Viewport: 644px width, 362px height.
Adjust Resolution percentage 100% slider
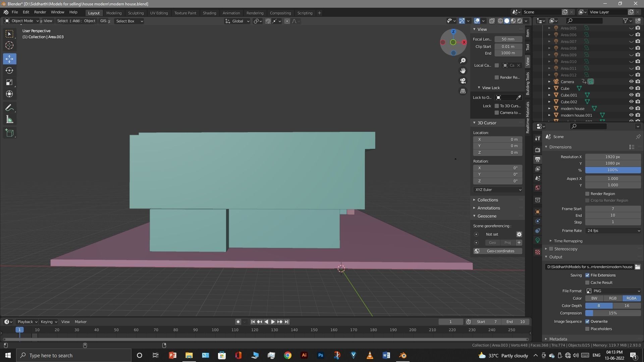613,170
